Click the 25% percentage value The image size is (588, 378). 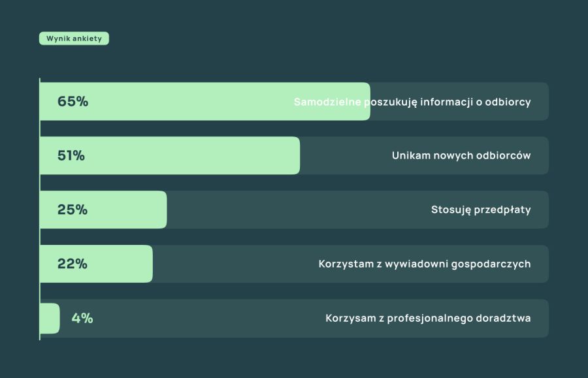click(x=73, y=210)
